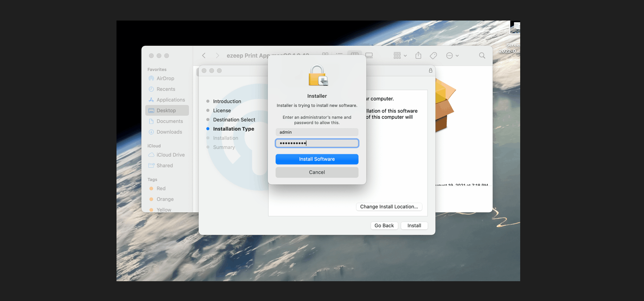Open Finder group-by dropdown
The image size is (644, 301).
point(400,55)
